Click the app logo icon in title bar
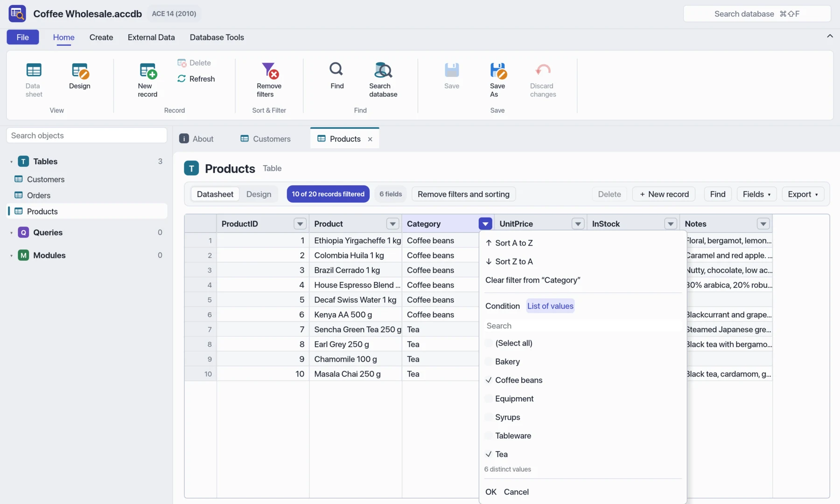Viewport: 840px width, 504px height. pos(17,14)
